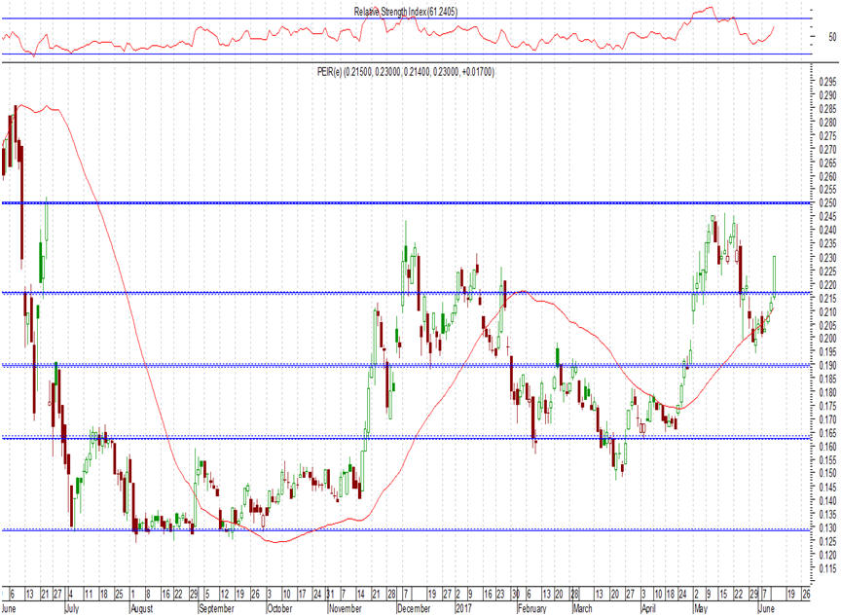Click the 0.185 price axis label

click(827, 379)
